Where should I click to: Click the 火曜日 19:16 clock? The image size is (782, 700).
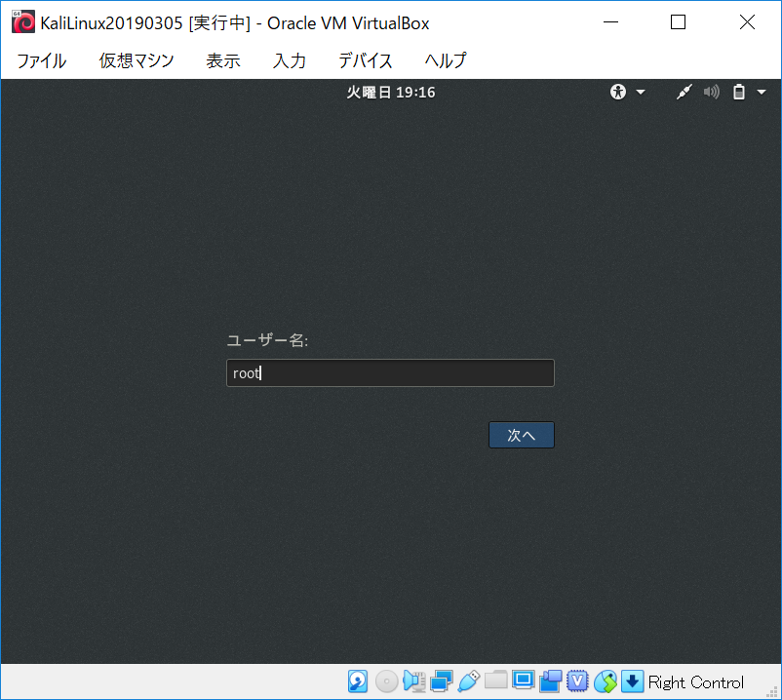[390, 93]
